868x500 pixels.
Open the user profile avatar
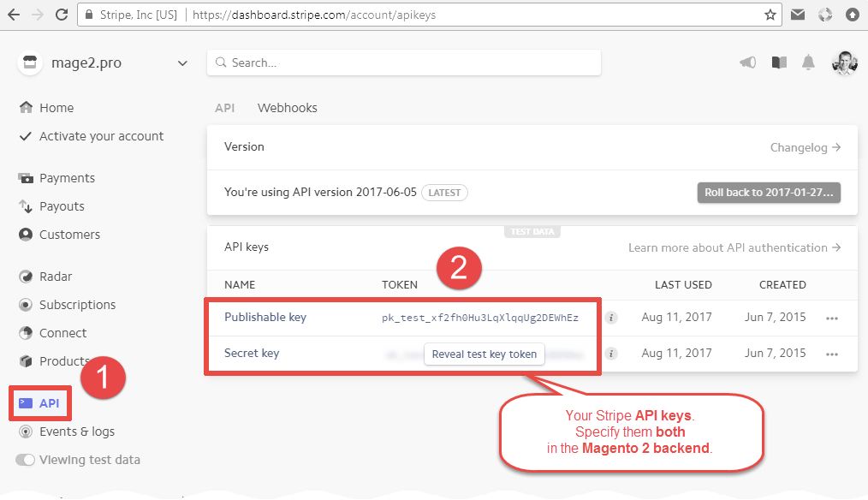pos(845,62)
